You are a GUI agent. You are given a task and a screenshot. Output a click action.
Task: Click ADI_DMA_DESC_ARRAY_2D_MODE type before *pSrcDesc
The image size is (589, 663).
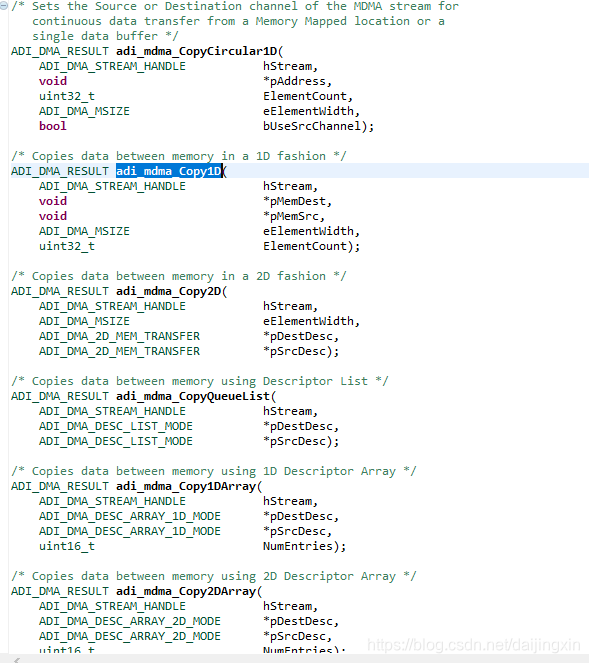tap(130, 636)
